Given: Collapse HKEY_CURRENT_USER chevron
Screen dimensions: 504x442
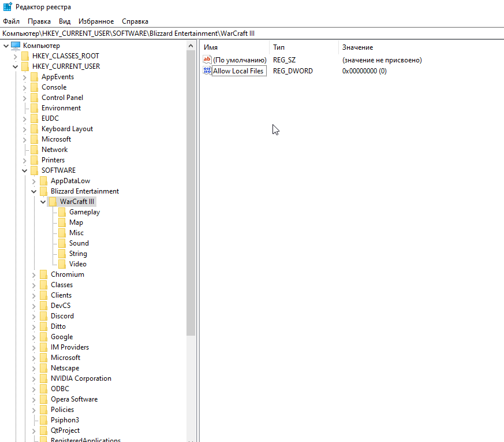Looking at the screenshot, I should (15, 66).
